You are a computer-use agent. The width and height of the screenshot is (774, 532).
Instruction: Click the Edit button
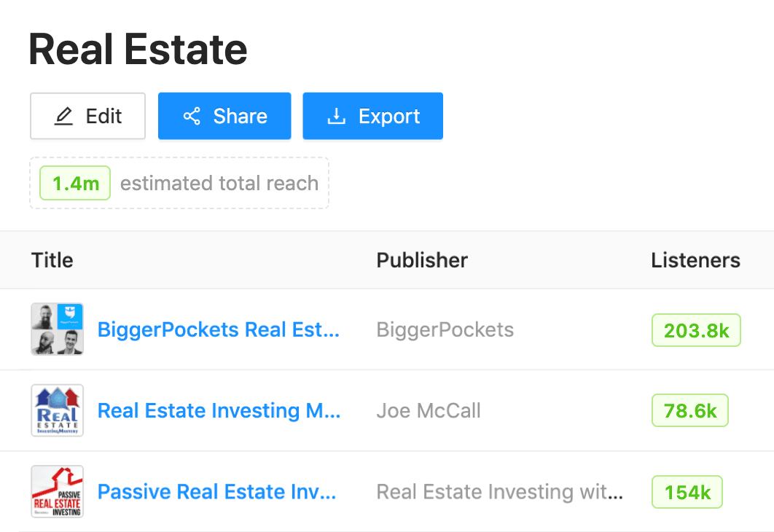pos(87,115)
